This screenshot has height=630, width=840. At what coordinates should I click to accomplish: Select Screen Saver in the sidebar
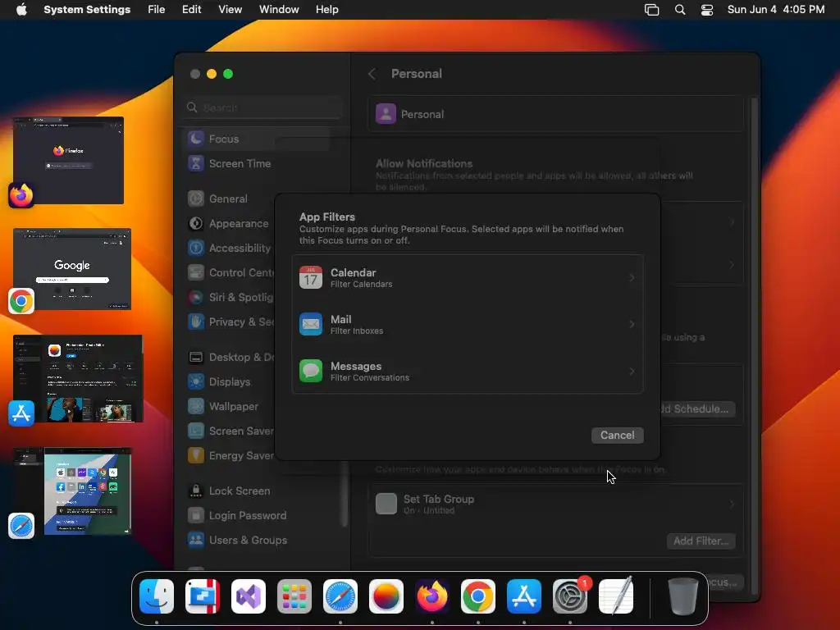pyautogui.click(x=229, y=431)
